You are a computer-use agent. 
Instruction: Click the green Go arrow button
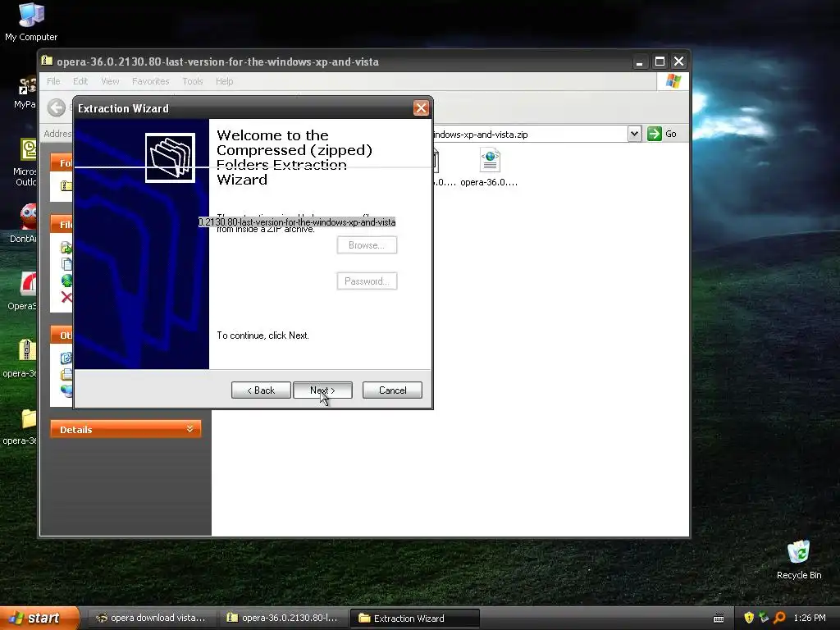654,134
